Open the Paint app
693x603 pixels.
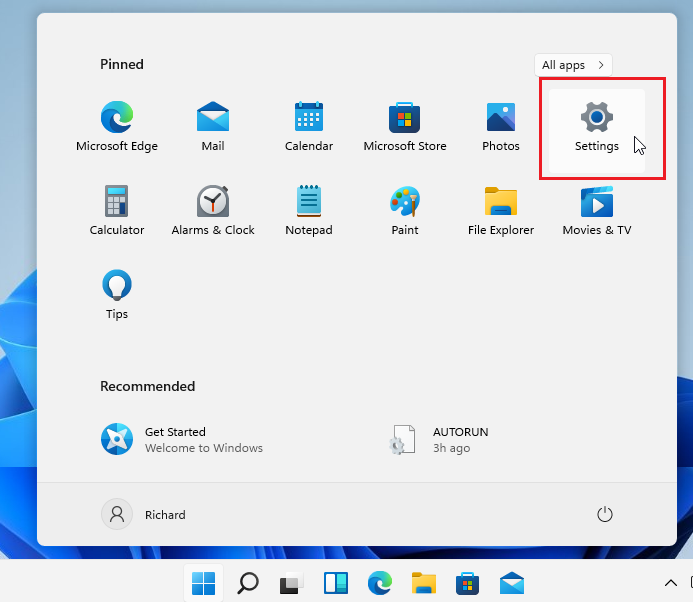405,211
